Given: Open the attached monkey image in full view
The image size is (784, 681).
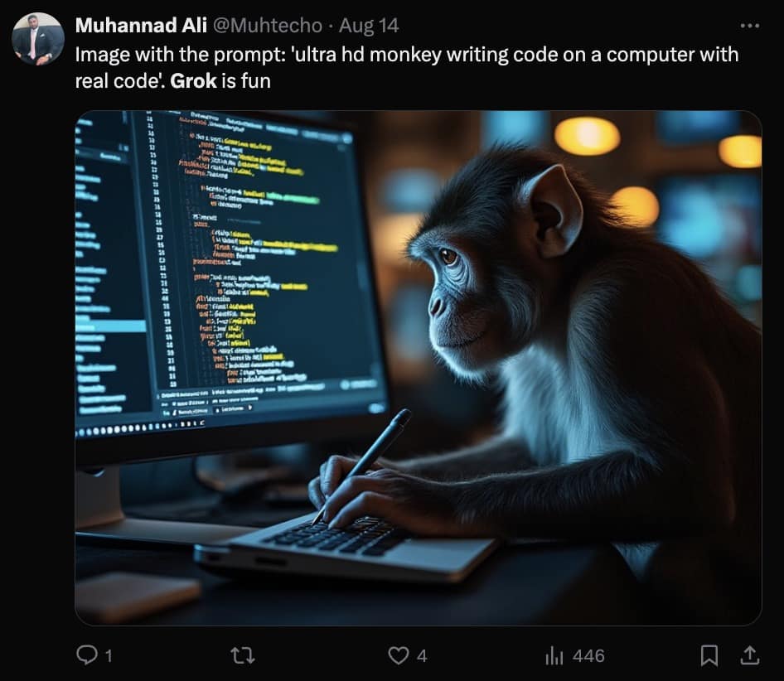Looking at the screenshot, I should [x=418, y=368].
